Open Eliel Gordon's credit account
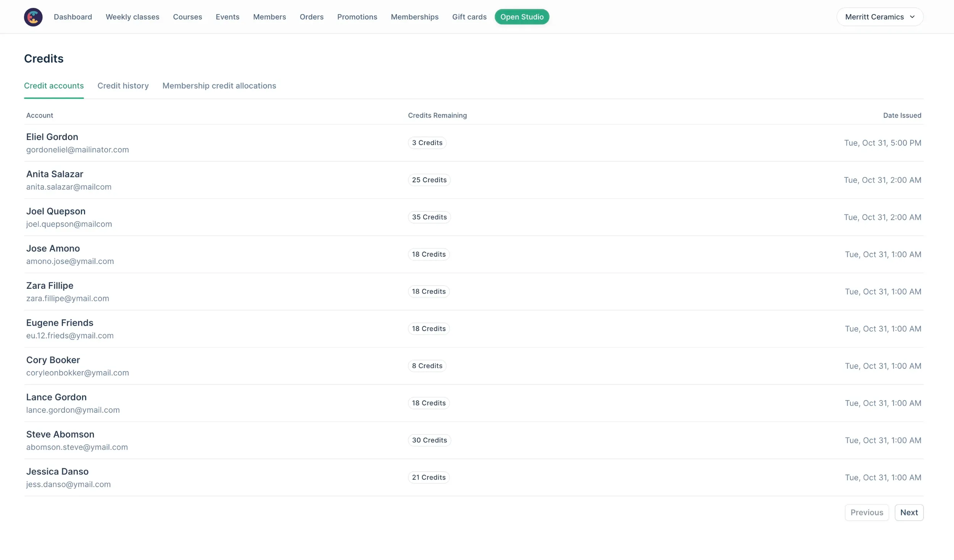Viewport: 954px width, 560px height. [52, 137]
